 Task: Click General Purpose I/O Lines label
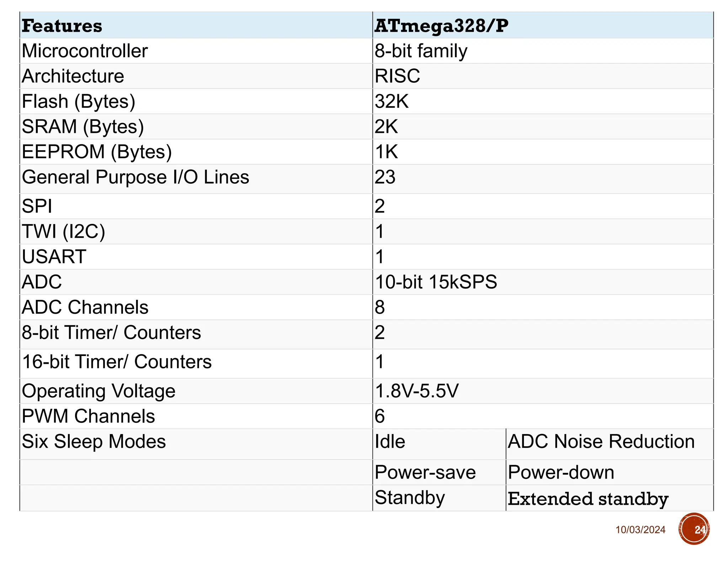point(135,177)
